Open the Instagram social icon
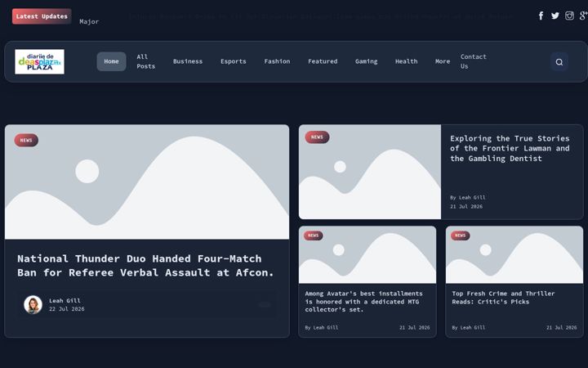This screenshot has height=368, width=588. [569, 16]
